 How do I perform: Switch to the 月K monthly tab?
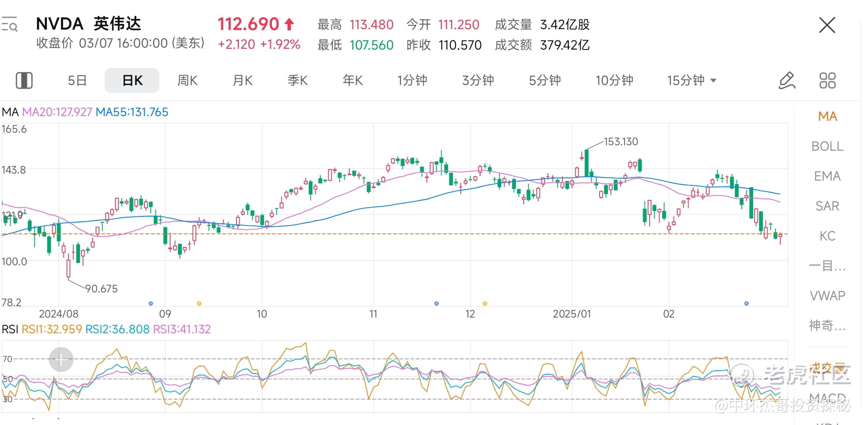click(242, 81)
